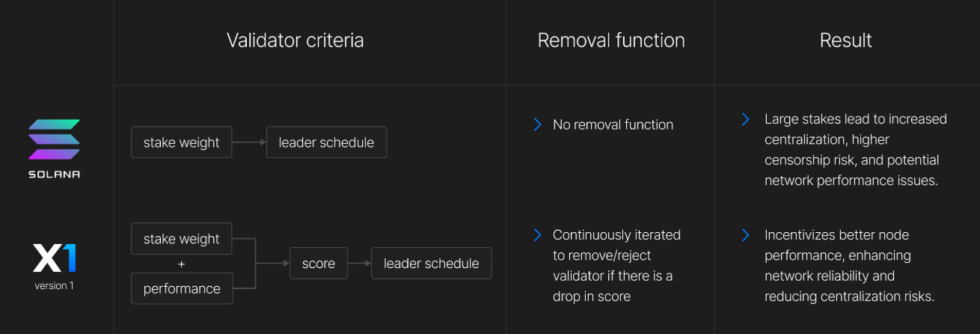
Task: Click the X1 version 1 logo
Action: point(54,258)
